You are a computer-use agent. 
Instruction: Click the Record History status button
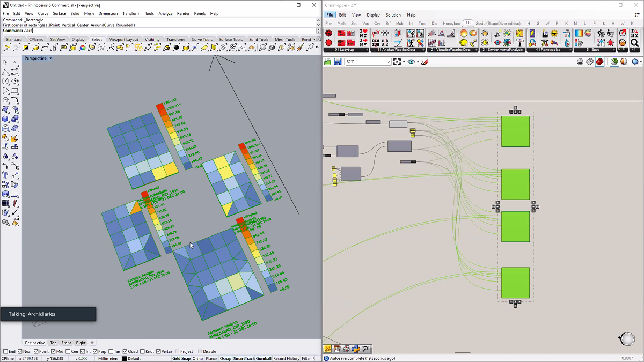tap(286, 359)
